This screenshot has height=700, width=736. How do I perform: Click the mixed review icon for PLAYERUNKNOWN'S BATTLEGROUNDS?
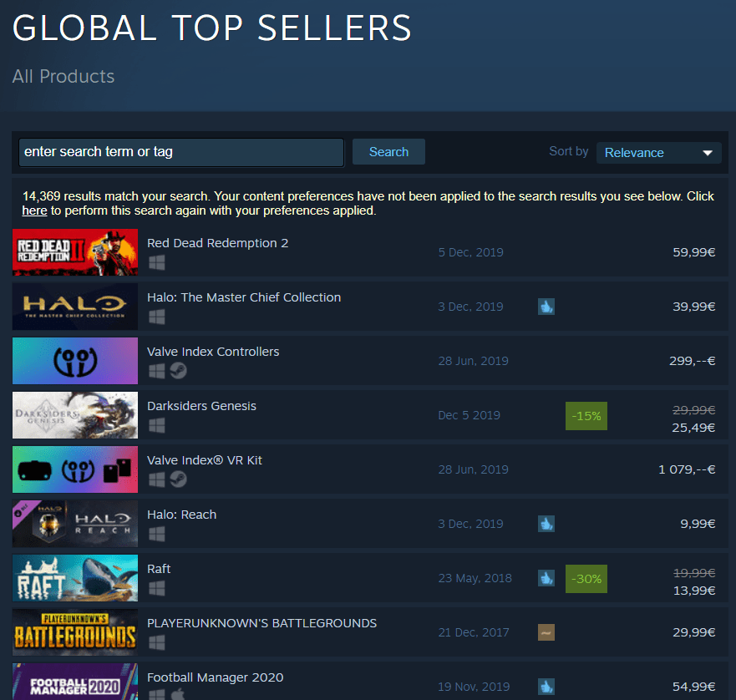coord(546,632)
